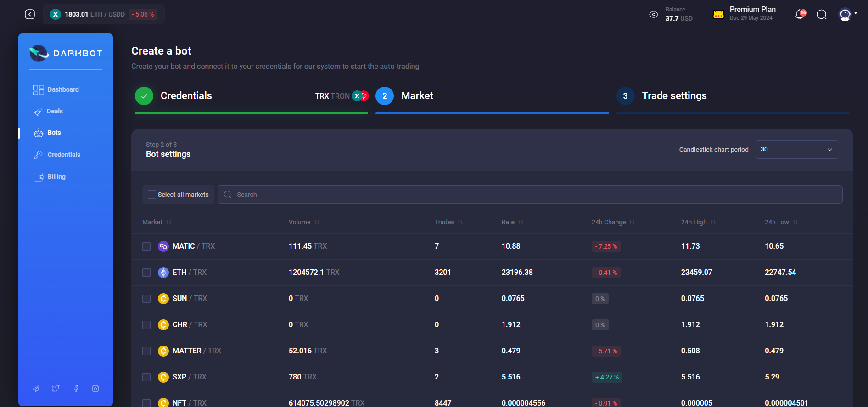
Task: Click the Credentials key icon
Action: tap(38, 155)
